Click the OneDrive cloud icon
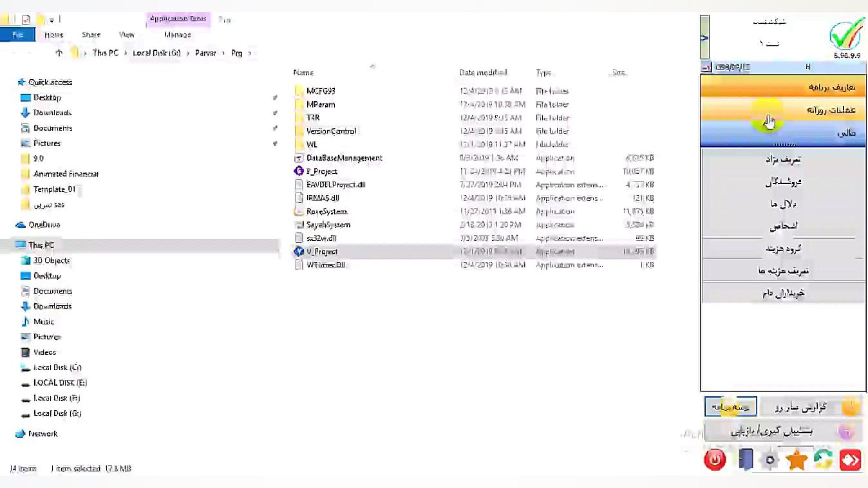This screenshot has height=488, width=868. (21, 225)
